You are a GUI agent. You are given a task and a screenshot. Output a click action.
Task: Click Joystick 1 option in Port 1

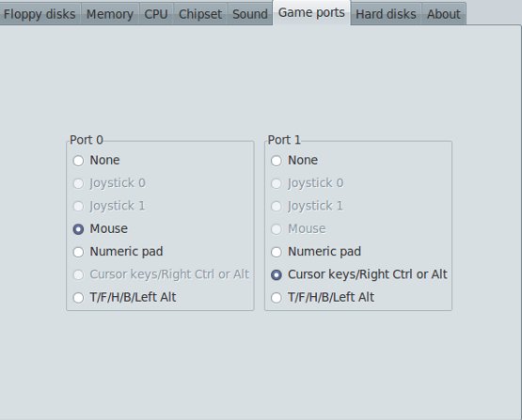[307, 206]
